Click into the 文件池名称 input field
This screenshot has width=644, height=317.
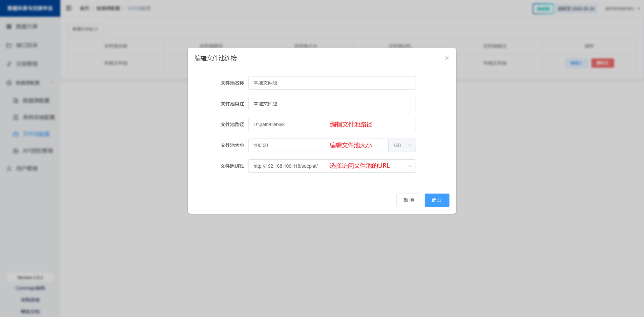click(x=332, y=83)
